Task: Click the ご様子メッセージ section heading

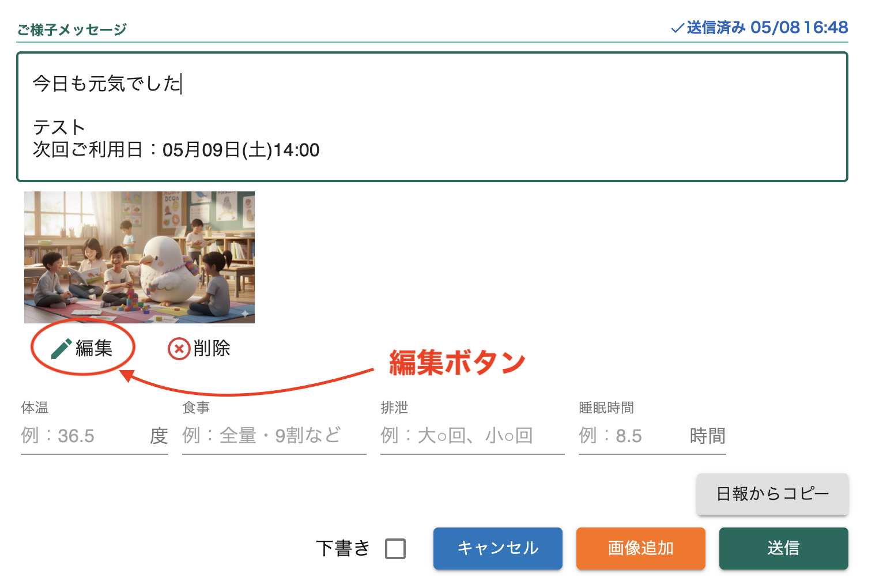Action: click(71, 29)
